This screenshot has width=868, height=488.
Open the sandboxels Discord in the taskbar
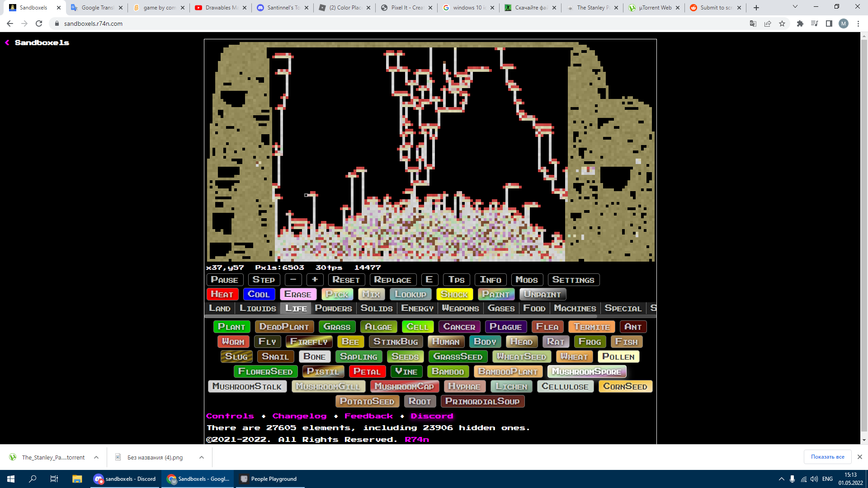tap(125, 479)
